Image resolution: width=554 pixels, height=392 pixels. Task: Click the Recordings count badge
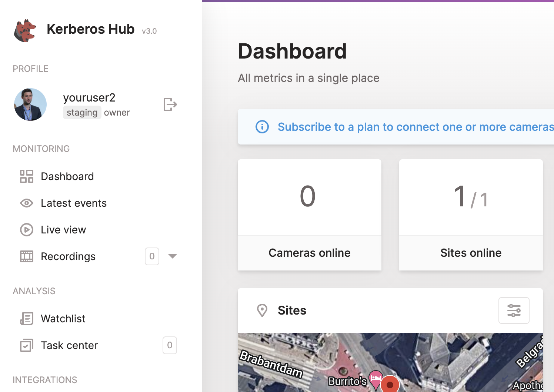pos(152,256)
